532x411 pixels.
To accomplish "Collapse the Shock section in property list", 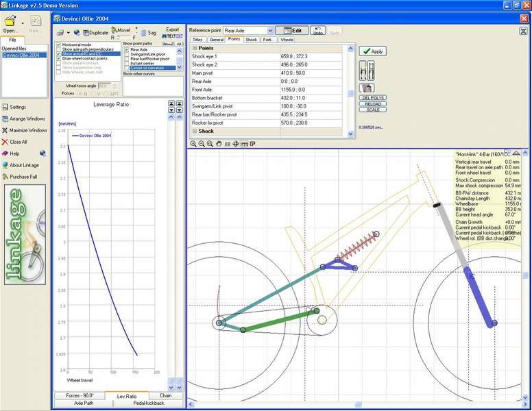I will (x=194, y=131).
